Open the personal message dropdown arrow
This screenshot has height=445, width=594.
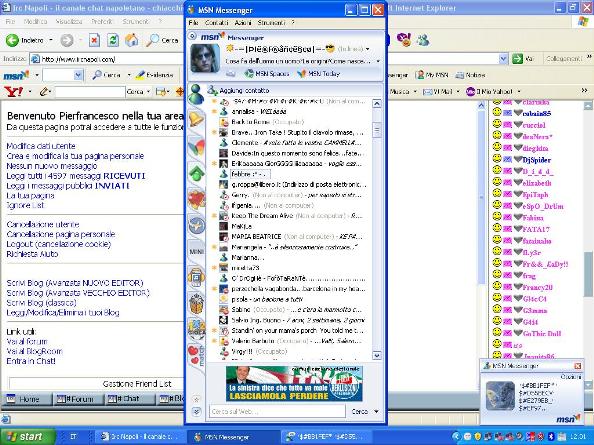pyautogui.click(x=378, y=61)
